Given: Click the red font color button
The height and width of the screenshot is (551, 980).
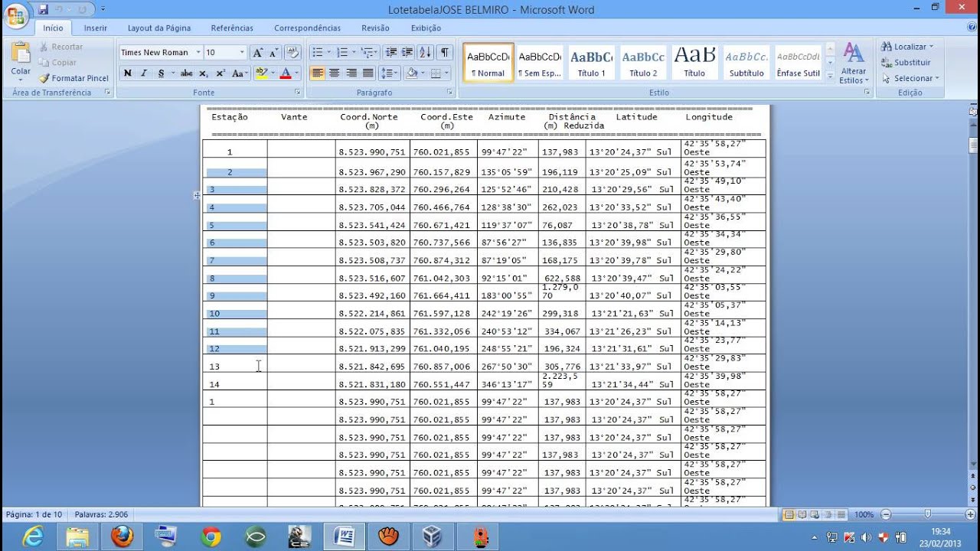Looking at the screenshot, I should pos(286,73).
